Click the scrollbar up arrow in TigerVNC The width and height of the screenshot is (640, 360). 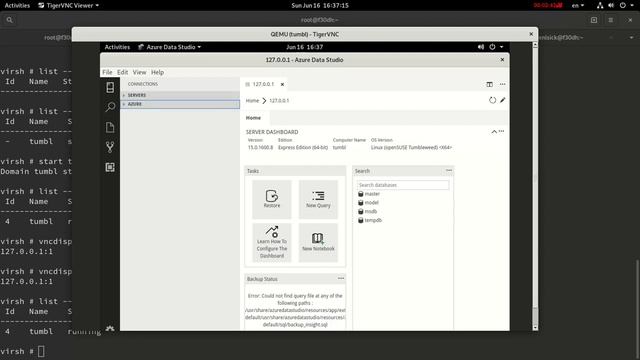coord(535,44)
